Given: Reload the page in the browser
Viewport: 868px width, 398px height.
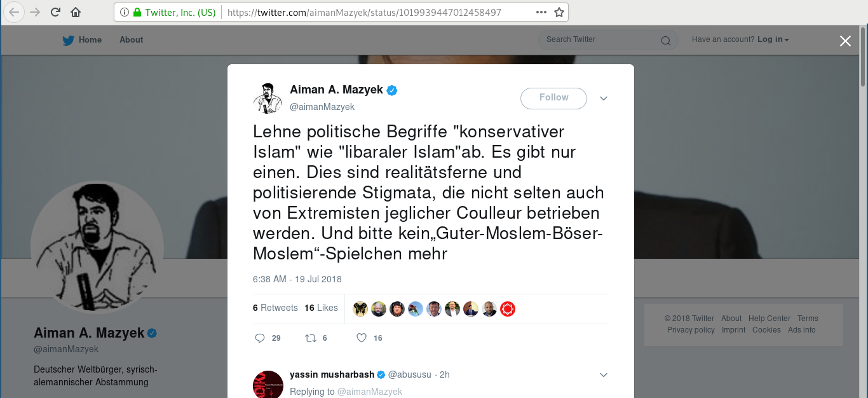Looking at the screenshot, I should point(55,12).
